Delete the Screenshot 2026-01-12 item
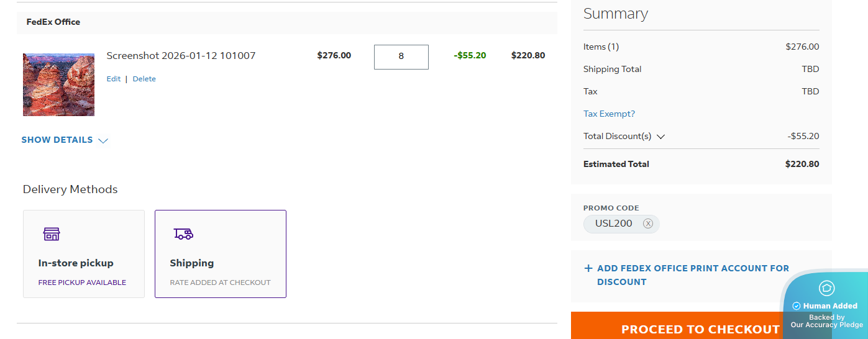This screenshot has height=339, width=868. (144, 79)
